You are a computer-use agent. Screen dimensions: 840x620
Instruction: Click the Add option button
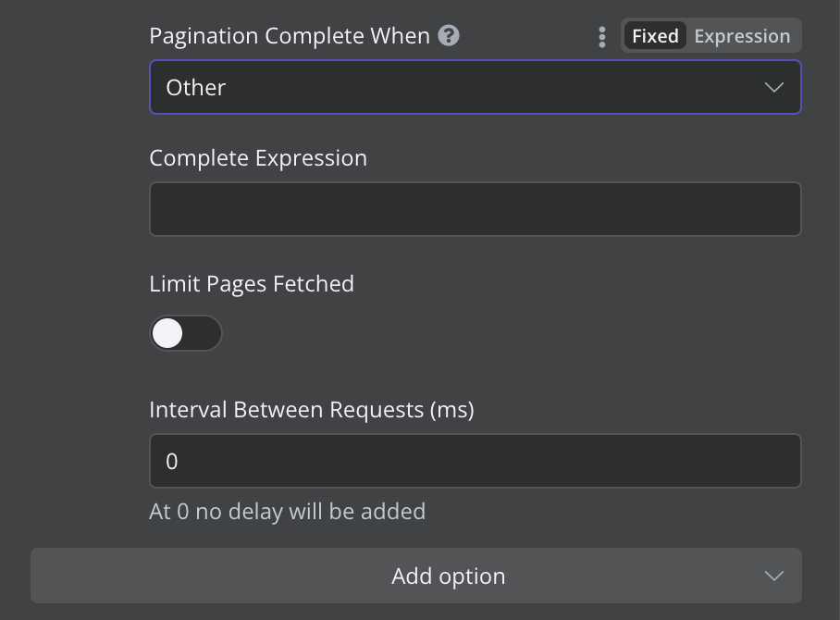(416, 576)
